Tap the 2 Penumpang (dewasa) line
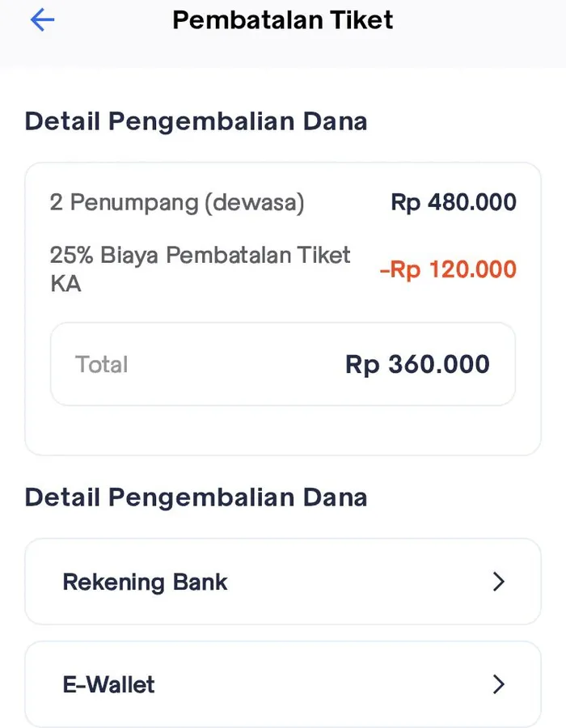The width and height of the screenshot is (566, 728). [176, 202]
